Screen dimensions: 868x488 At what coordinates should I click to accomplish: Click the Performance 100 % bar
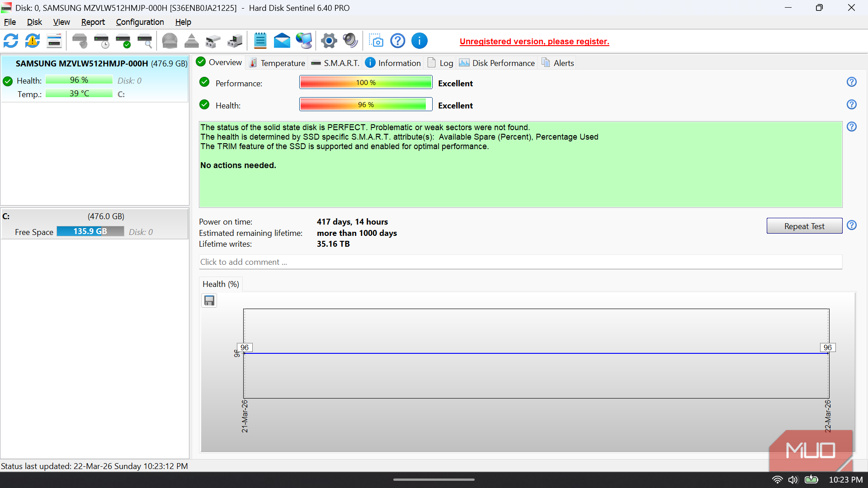pyautogui.click(x=366, y=83)
